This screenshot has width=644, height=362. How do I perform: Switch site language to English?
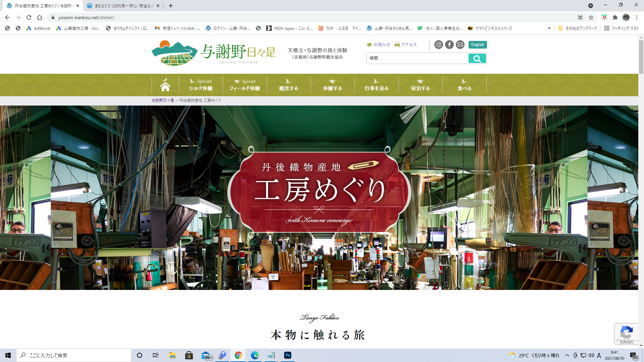point(477,45)
